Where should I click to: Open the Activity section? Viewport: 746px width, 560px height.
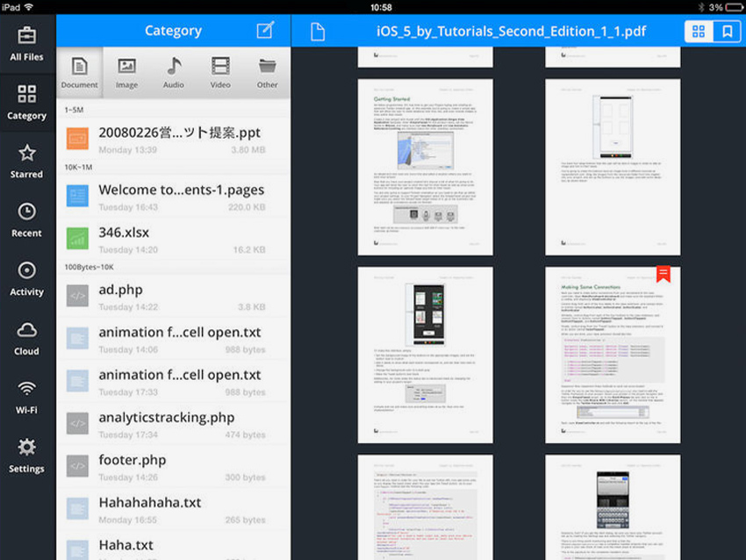[26, 279]
